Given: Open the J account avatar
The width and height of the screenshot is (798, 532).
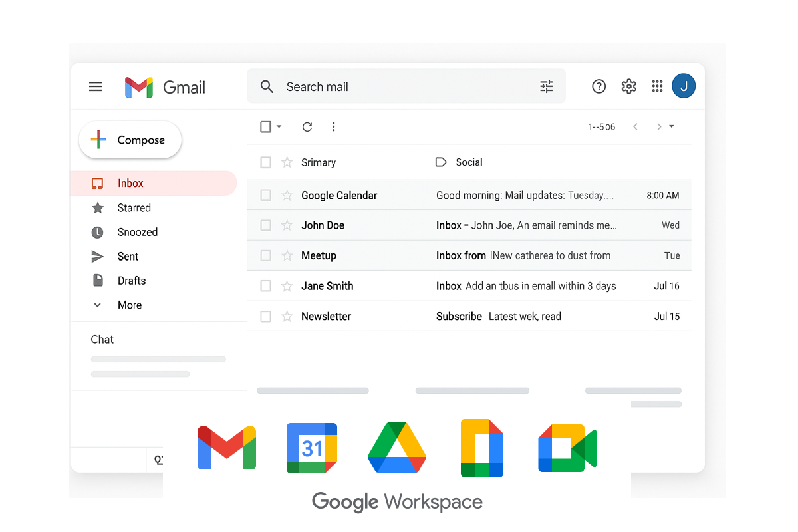Looking at the screenshot, I should [x=684, y=86].
